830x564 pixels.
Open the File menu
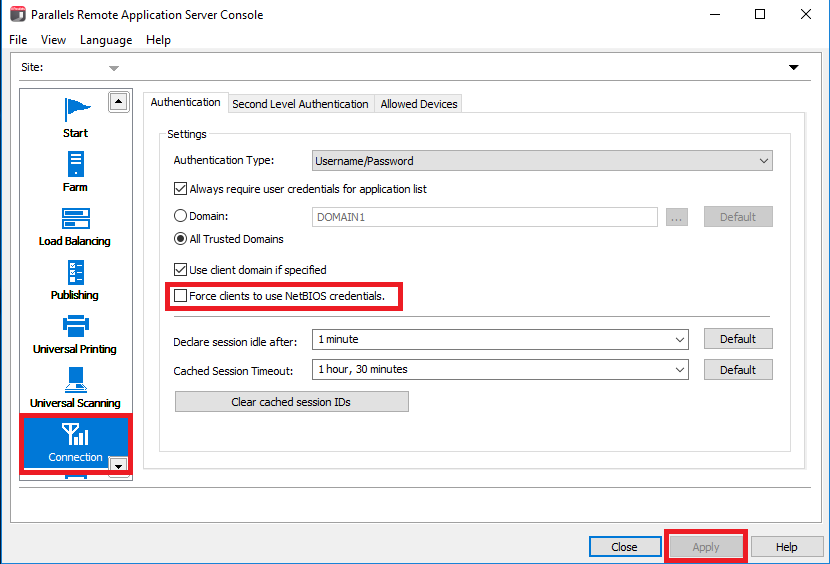pyautogui.click(x=18, y=40)
